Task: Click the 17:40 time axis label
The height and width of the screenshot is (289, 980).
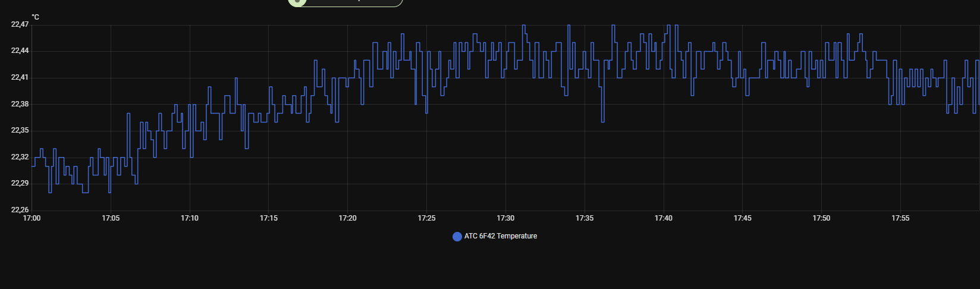Action: [x=664, y=218]
